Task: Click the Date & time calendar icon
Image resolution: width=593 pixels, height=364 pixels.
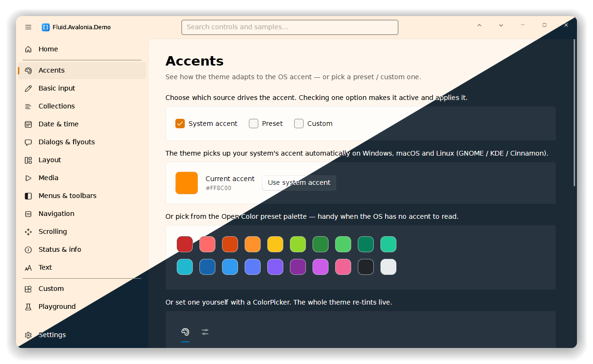Action: click(x=28, y=124)
